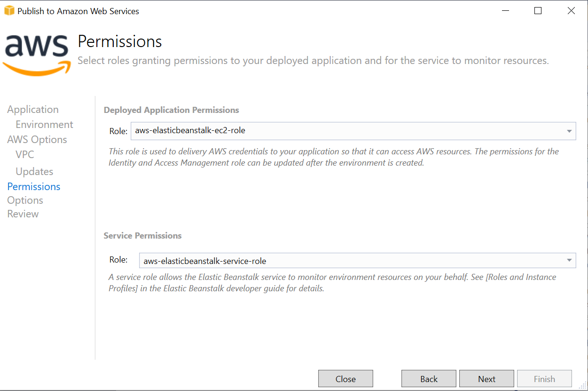Click the Back button
The width and height of the screenshot is (588, 391).
[428, 378]
